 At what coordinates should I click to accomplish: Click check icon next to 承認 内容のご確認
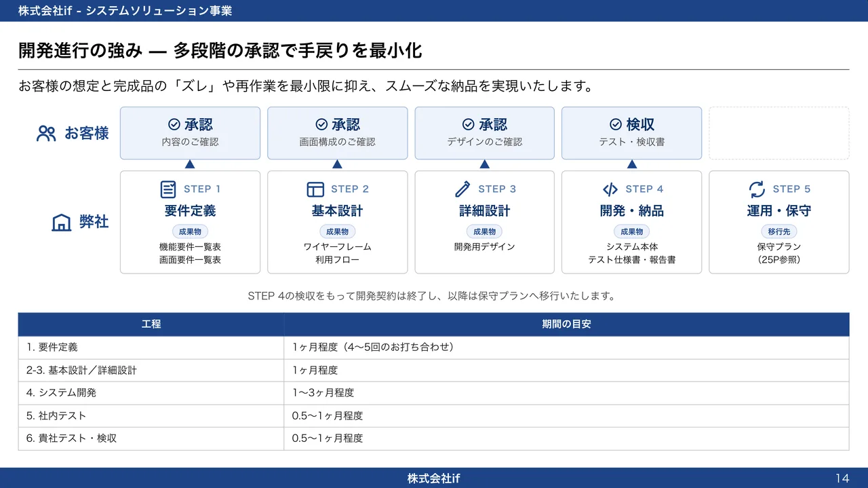pos(174,124)
